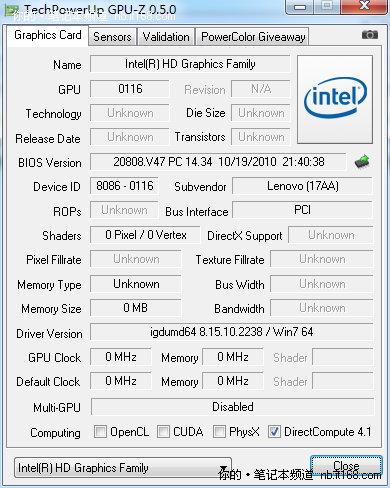Click the Revision N/A field
This screenshot has width=390, height=488.
pos(261,89)
